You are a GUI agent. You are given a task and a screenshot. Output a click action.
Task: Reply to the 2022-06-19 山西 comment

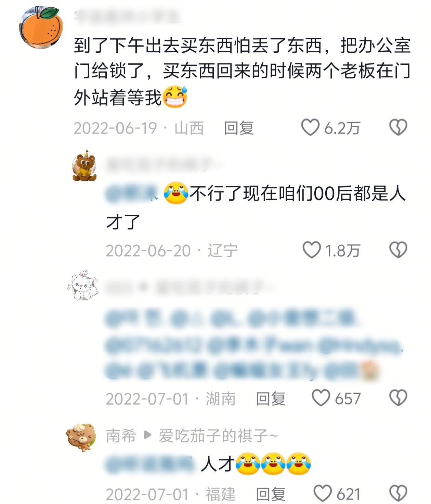pyautogui.click(x=239, y=128)
